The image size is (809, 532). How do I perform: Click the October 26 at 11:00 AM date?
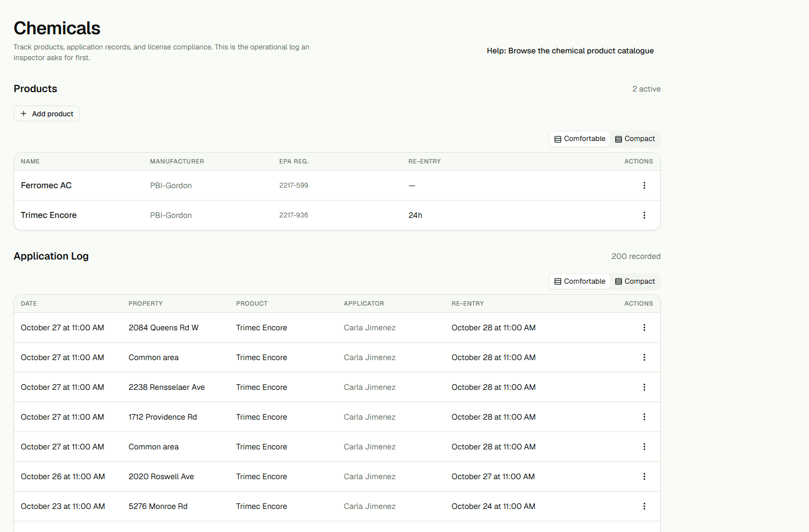[63, 476]
